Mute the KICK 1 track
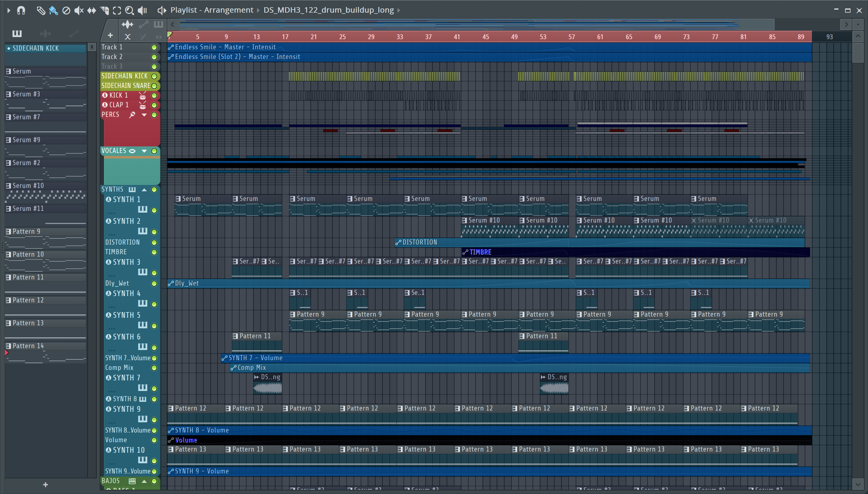This screenshot has width=868, height=494. (154, 96)
